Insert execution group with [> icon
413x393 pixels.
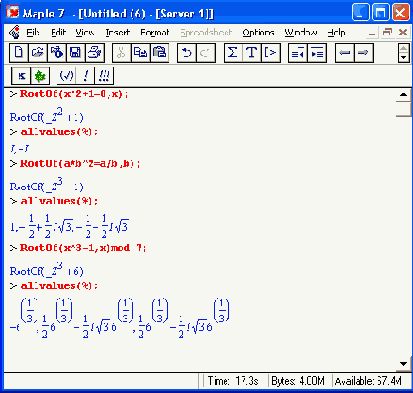tap(270, 53)
